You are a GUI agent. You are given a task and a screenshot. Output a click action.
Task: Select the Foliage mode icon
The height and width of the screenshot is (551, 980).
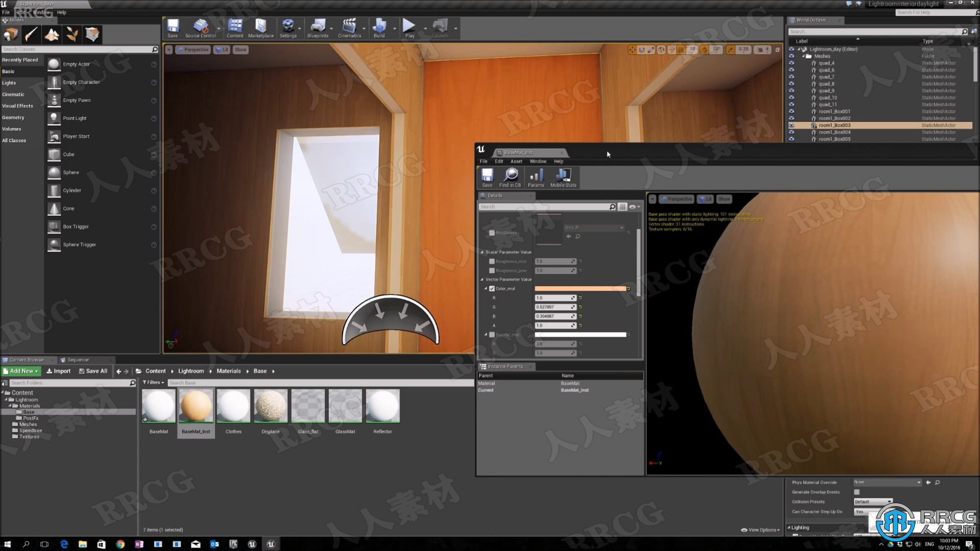coord(72,34)
